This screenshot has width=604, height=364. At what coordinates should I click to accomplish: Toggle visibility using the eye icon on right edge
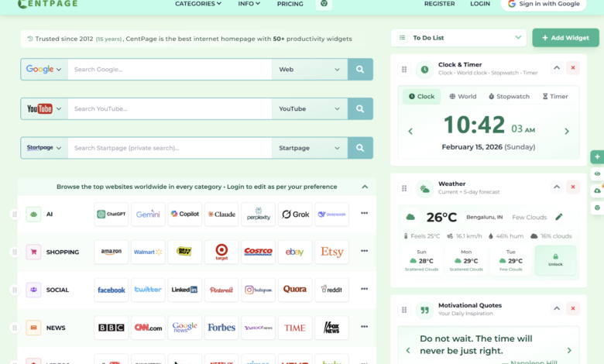click(x=596, y=174)
